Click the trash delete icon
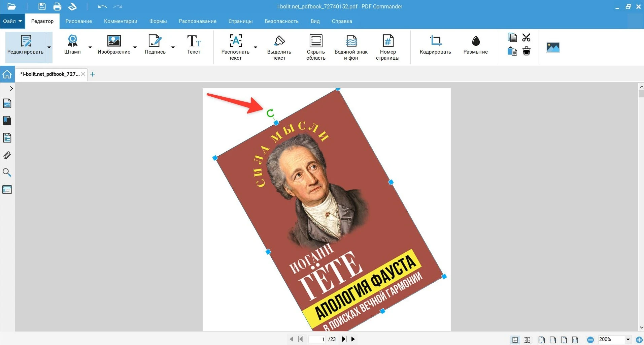The width and height of the screenshot is (644, 345). coord(526,51)
